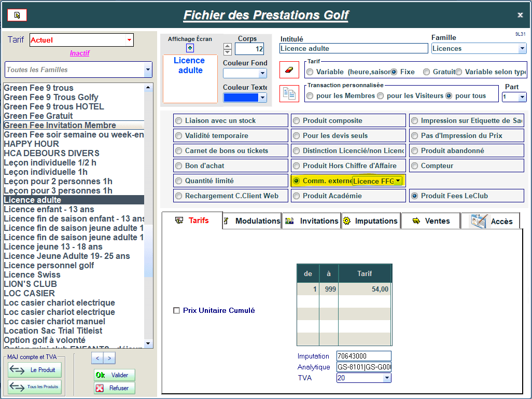Screen dimensions: 532x399
Task: Select Location Sac Trial Titleist item
Action: tap(74, 331)
